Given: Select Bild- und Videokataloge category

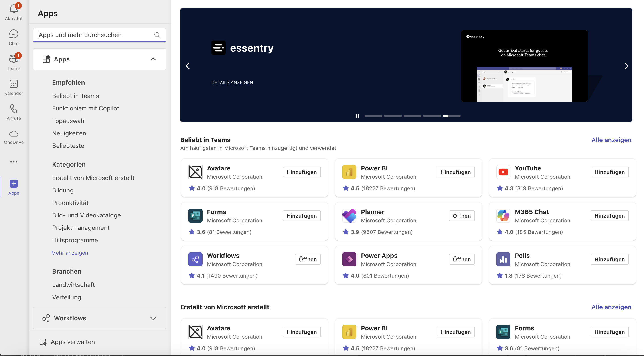Looking at the screenshot, I should (86, 215).
